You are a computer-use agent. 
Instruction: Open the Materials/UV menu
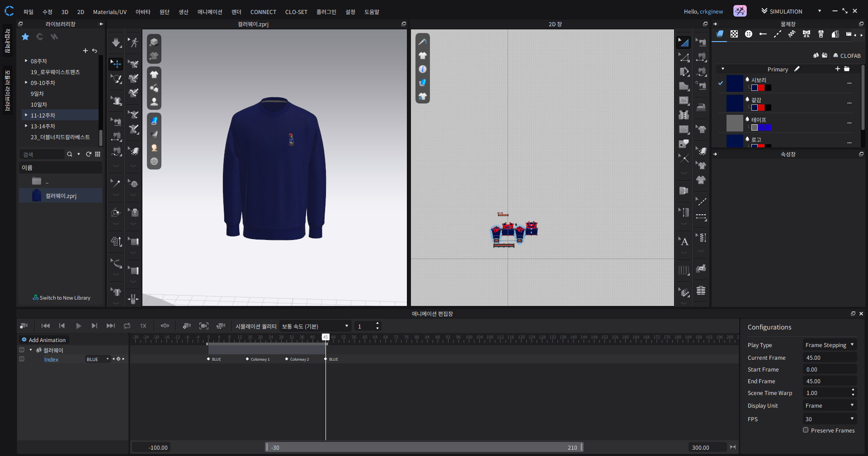click(109, 12)
